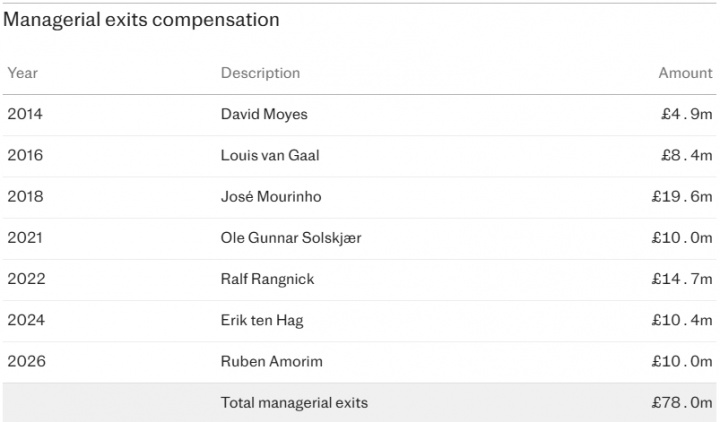Viewport: 720px width, 422px height.
Task: Select the £4.9m amount cell
Action: click(686, 114)
